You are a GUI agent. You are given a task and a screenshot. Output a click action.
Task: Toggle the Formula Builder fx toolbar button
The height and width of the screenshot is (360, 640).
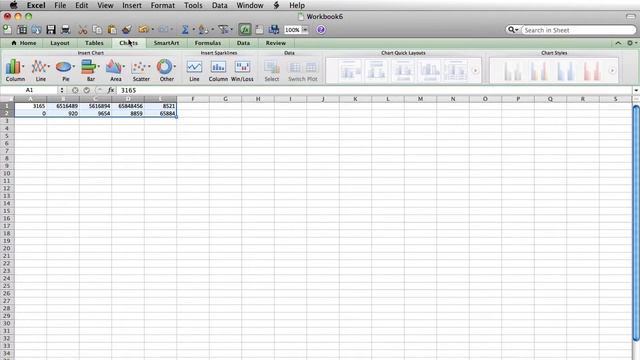245,29
